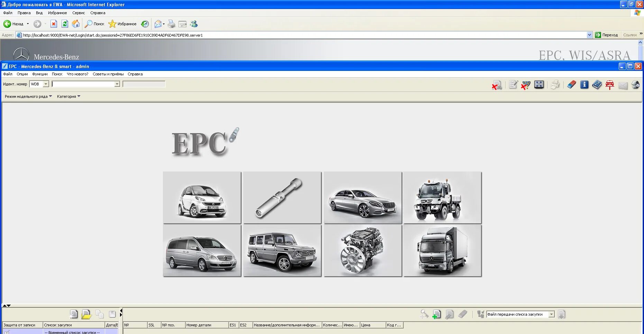Click the Refresh icon in Internet Explorer
644x334 pixels.
pos(65,24)
